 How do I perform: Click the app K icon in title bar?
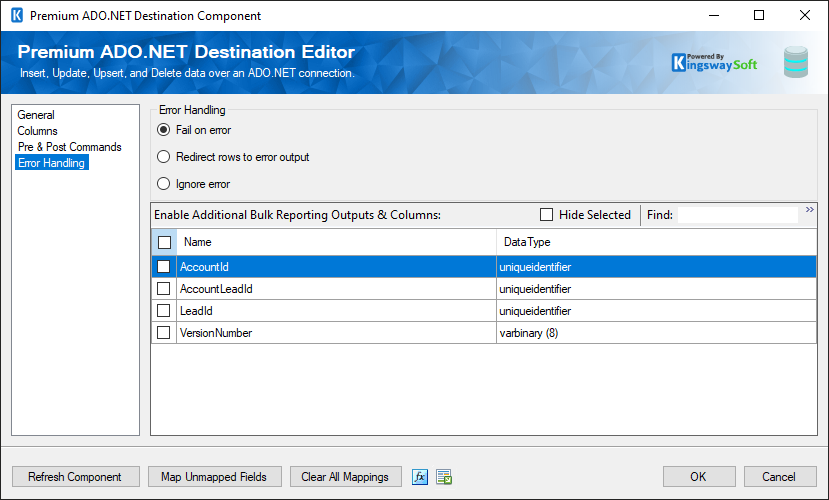point(17,15)
